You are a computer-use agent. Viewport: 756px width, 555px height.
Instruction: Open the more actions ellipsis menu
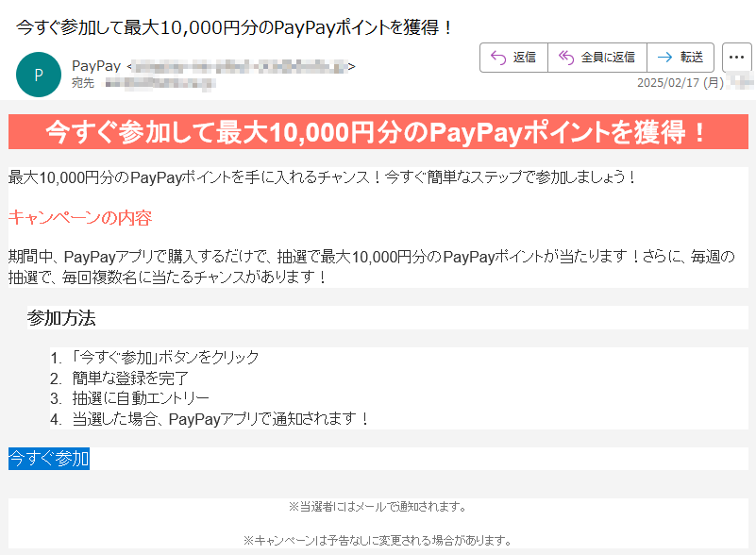(x=737, y=58)
